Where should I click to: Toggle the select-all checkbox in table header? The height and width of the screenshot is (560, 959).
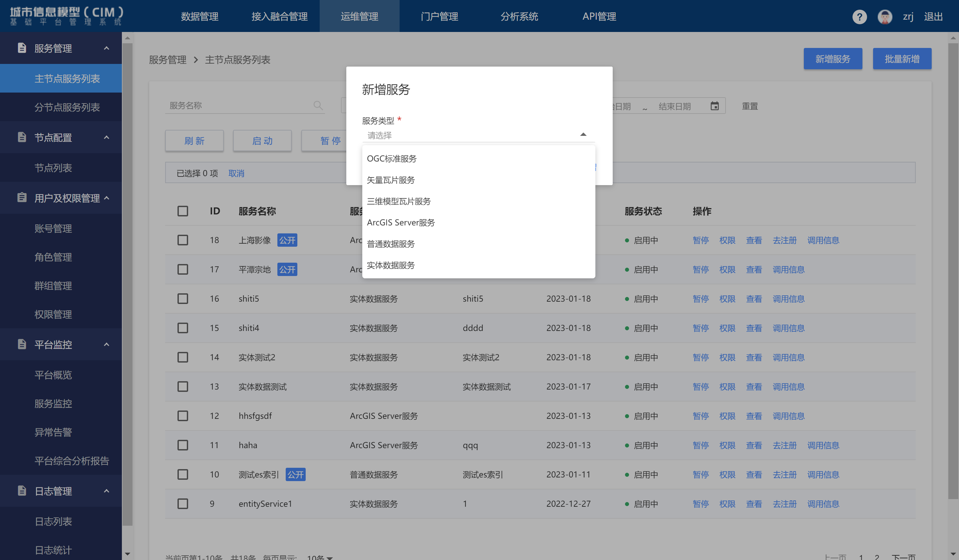[183, 211]
